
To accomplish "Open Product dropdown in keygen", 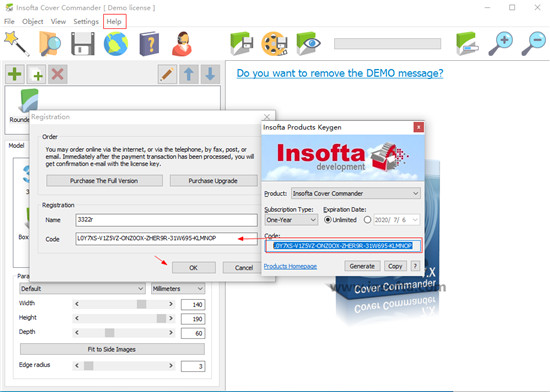I will (356, 193).
